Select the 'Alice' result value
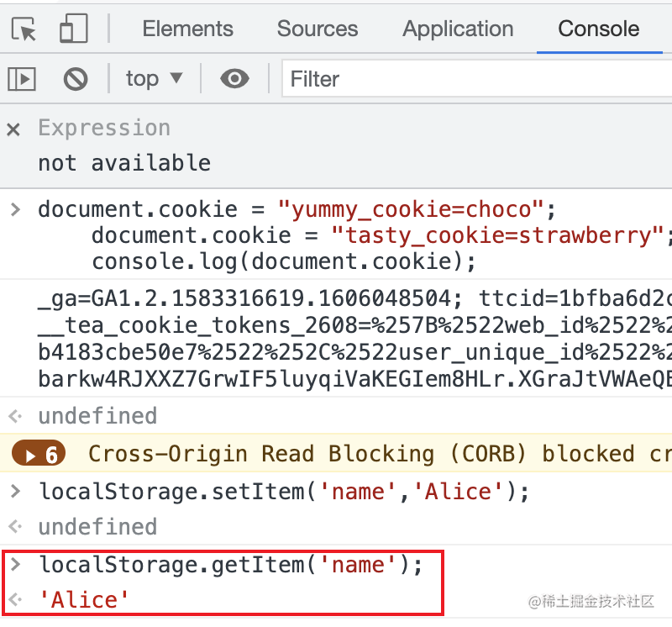This screenshot has width=672, height=627. 83,599
